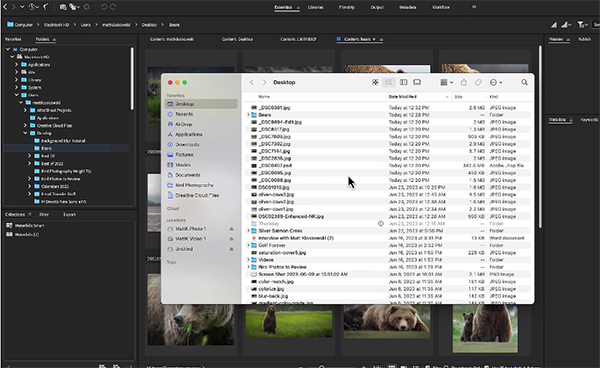This screenshot has width=600, height=368.
Task: Switch Finder to gallery view
Action: 417,82
